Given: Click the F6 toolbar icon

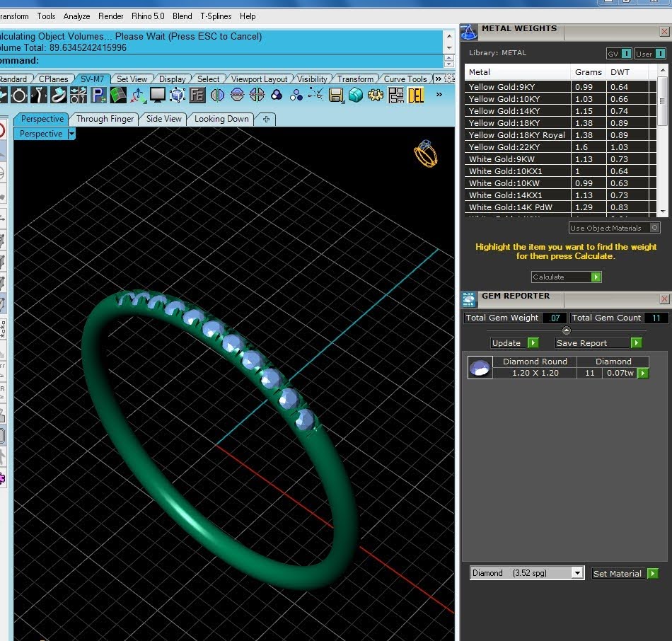Looking at the screenshot, I should tap(197, 96).
